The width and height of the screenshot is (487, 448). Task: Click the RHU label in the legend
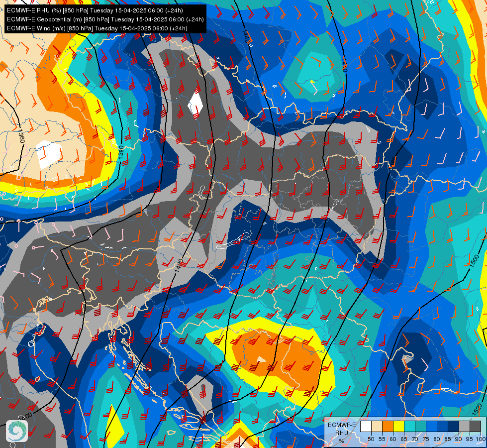tap(342, 433)
